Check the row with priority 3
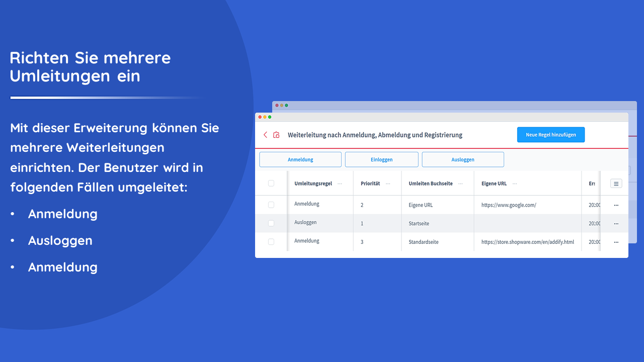 click(271, 242)
